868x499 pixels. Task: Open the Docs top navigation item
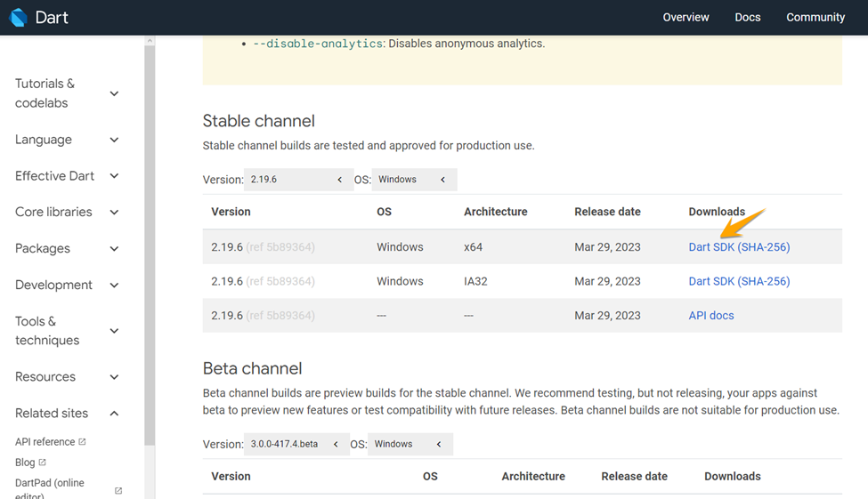pos(748,18)
